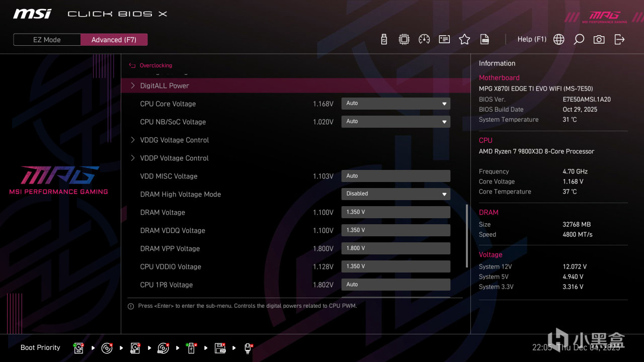Select the USB optical disc boot icon
644x362 pixels.
click(x=163, y=348)
